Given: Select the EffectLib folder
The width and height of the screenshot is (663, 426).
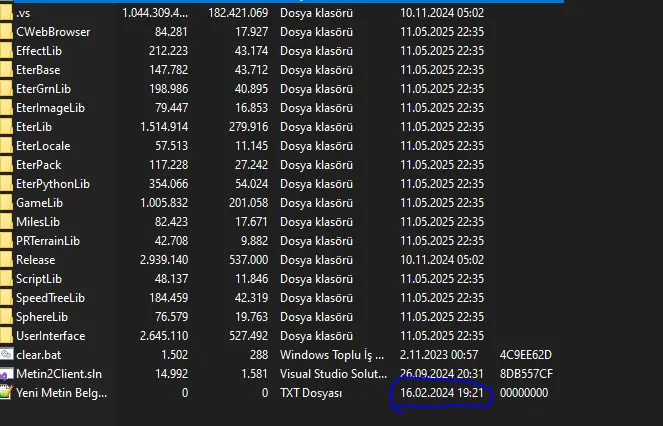Looking at the screenshot, I should point(39,51).
